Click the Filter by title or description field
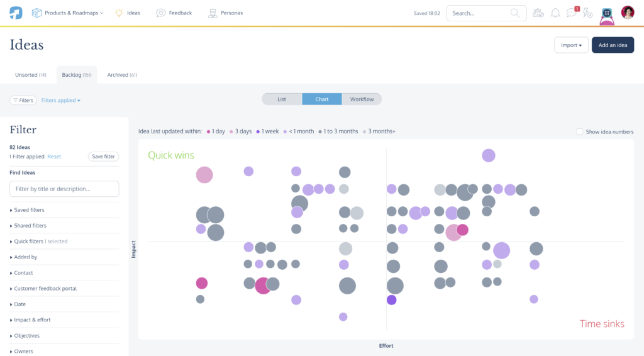Screen dimensions: 644x356 pos(64,189)
